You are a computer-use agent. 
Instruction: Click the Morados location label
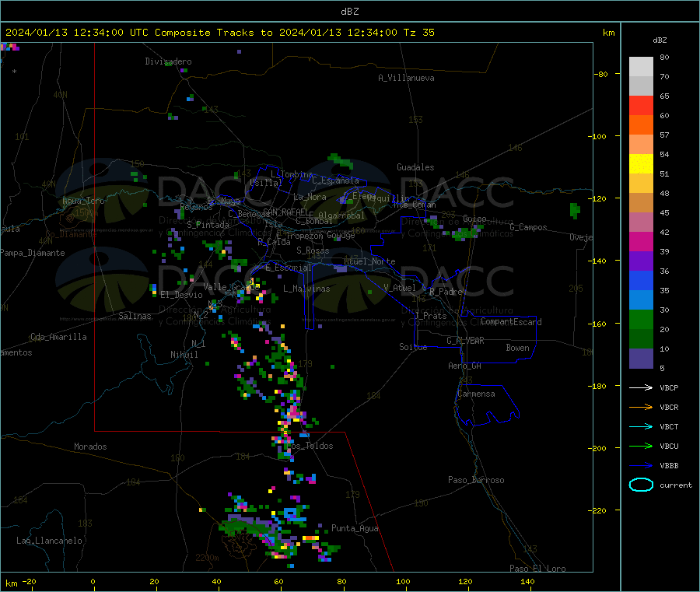point(90,447)
